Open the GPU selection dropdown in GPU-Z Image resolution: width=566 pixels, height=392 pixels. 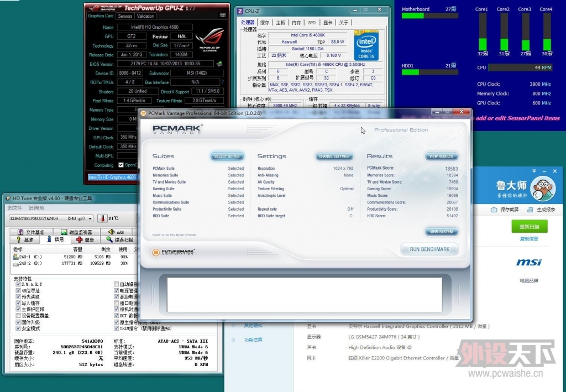(x=112, y=177)
